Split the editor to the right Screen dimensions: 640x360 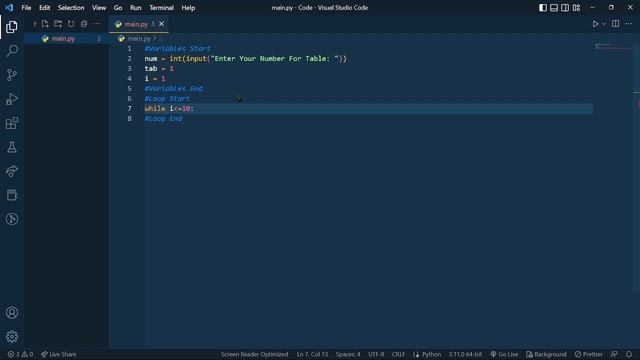coord(616,24)
